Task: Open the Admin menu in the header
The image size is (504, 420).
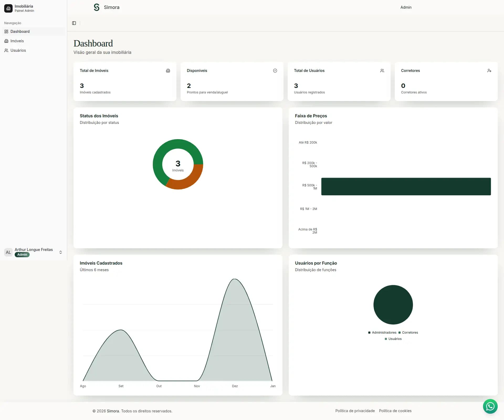Action: click(x=406, y=7)
